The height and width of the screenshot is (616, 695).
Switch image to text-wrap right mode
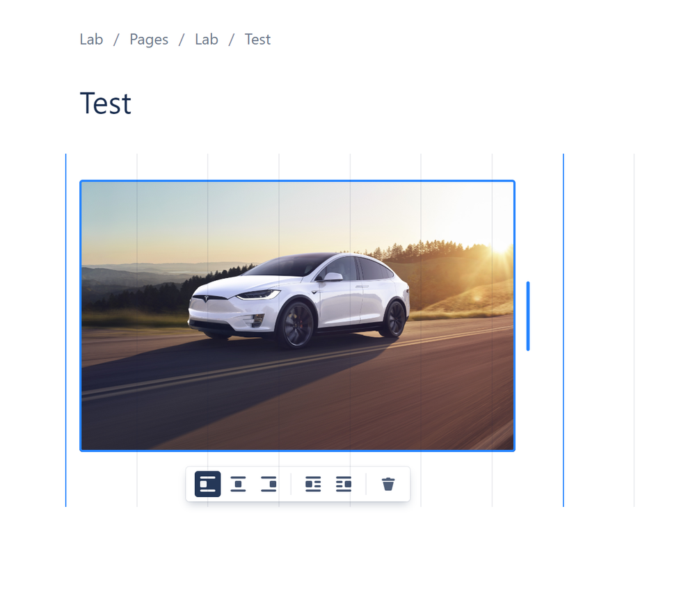(x=343, y=484)
